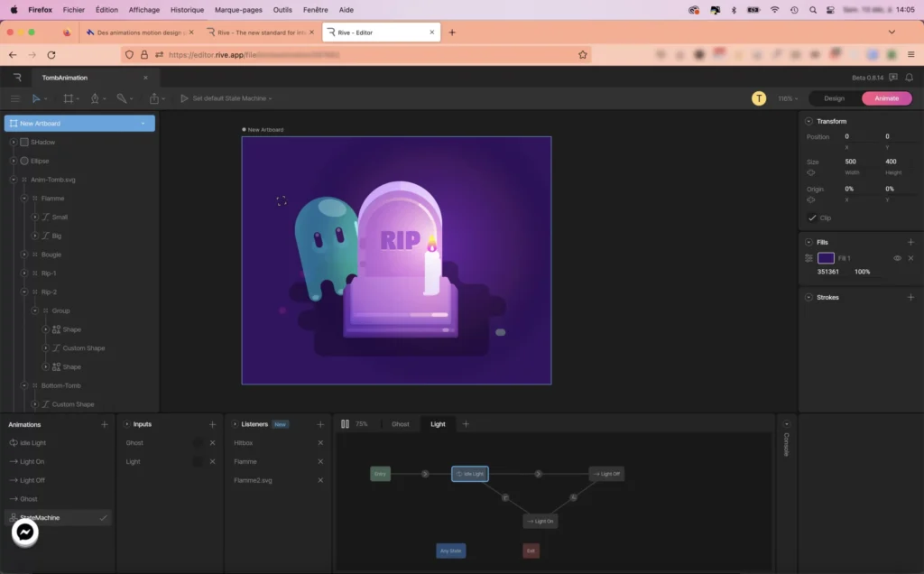The height and width of the screenshot is (574, 924).
Task: Click Set default State Machine
Action: (231, 98)
